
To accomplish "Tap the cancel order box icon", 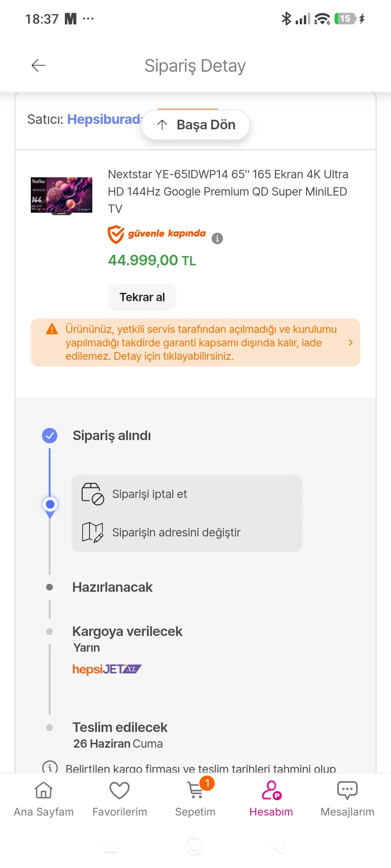I will (93, 494).
